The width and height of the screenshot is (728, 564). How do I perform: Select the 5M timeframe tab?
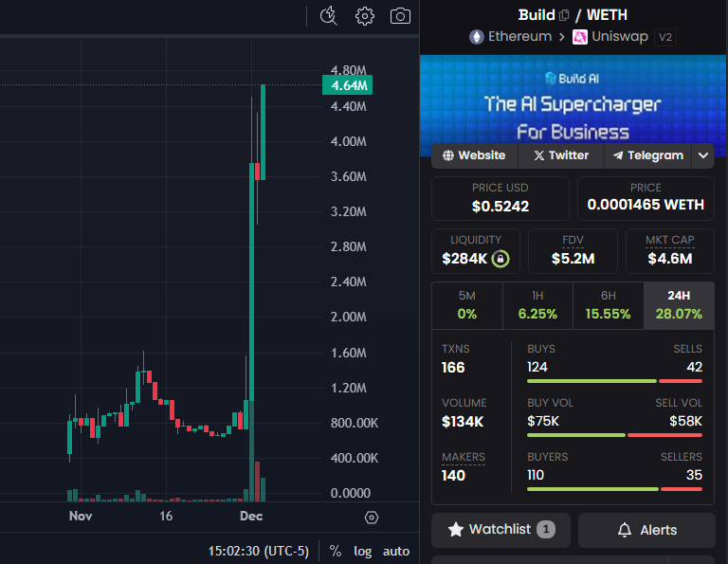[x=467, y=305]
